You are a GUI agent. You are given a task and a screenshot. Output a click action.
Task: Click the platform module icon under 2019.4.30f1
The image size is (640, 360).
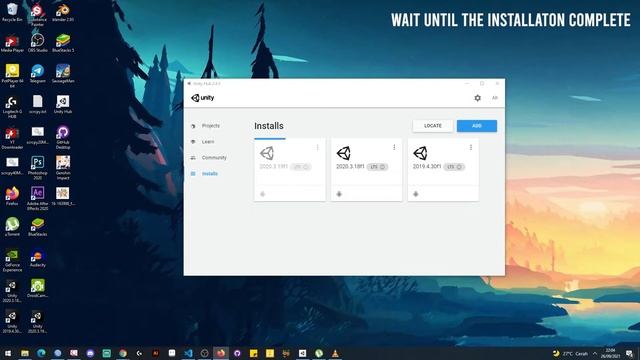pos(416,194)
